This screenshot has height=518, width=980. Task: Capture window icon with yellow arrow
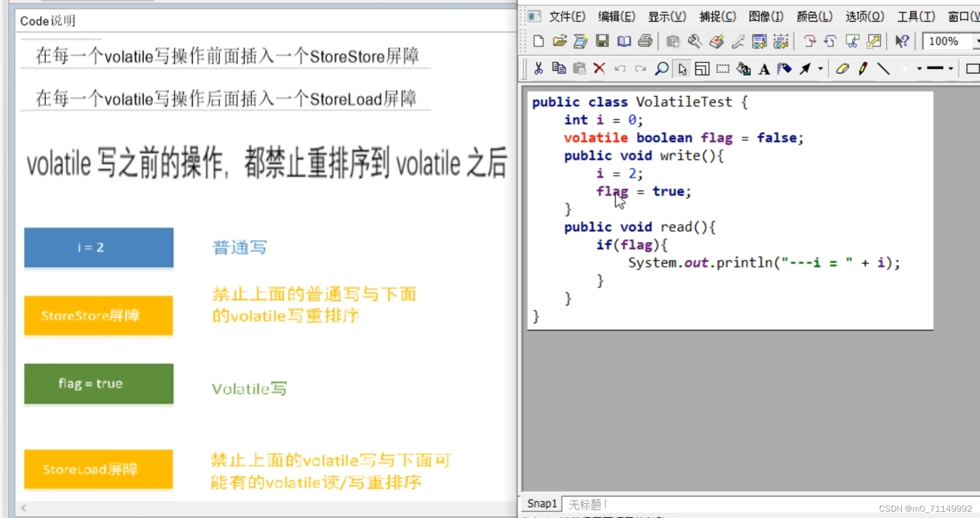[x=759, y=41]
